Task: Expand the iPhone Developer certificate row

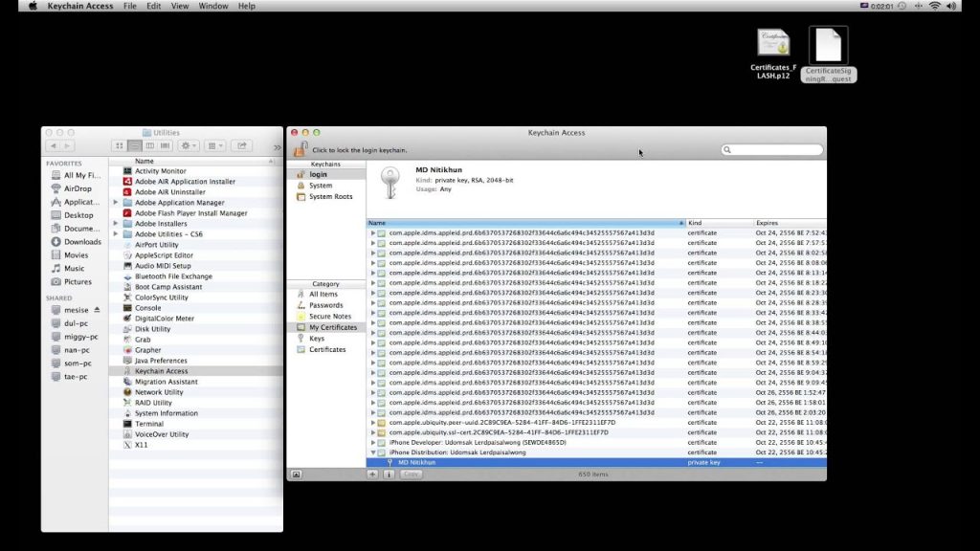Action: [x=373, y=442]
